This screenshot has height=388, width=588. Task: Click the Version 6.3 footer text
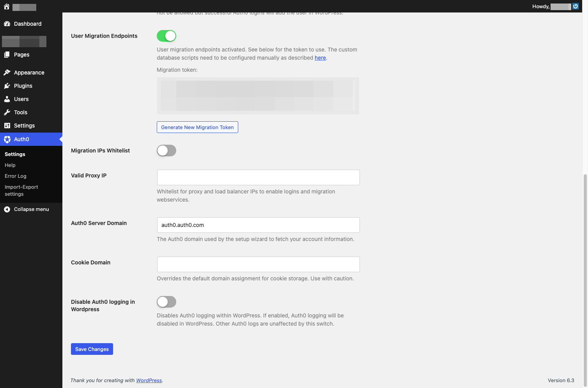pos(561,381)
